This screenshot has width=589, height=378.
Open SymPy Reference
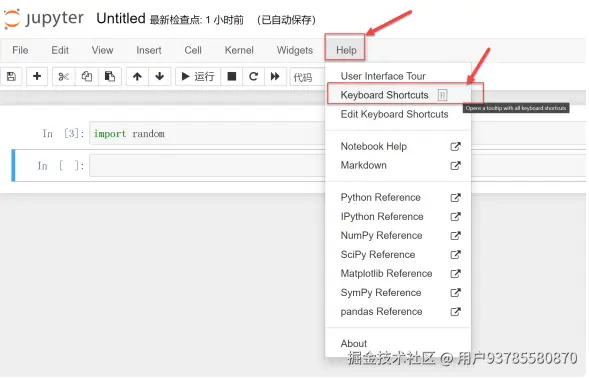398,292
